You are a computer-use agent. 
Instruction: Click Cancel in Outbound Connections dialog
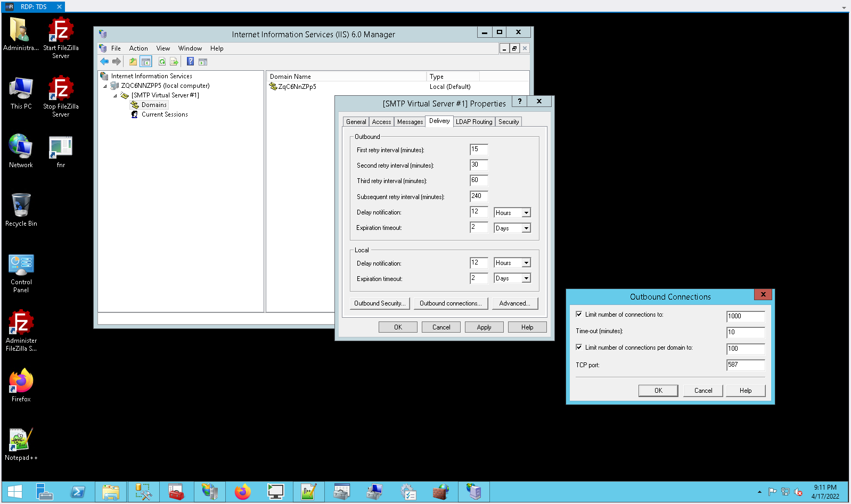pos(703,391)
